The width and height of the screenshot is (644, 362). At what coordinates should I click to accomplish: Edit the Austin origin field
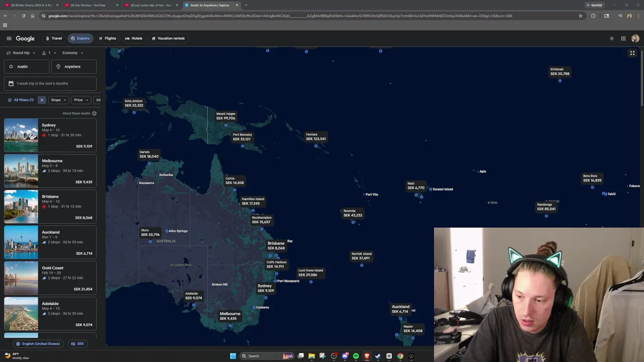27,66
